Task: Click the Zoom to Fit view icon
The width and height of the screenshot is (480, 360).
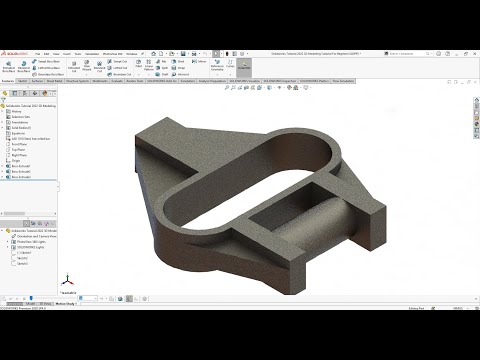Action: (x=227, y=88)
